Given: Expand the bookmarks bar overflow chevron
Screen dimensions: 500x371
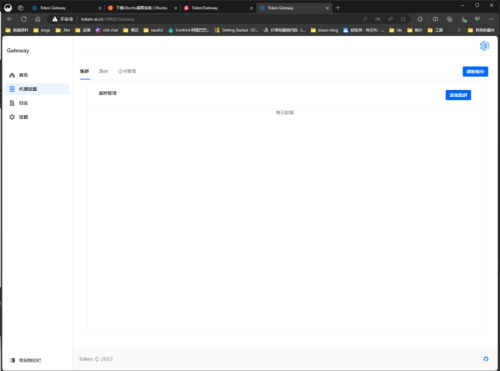Looking at the screenshot, I should pos(459,30).
